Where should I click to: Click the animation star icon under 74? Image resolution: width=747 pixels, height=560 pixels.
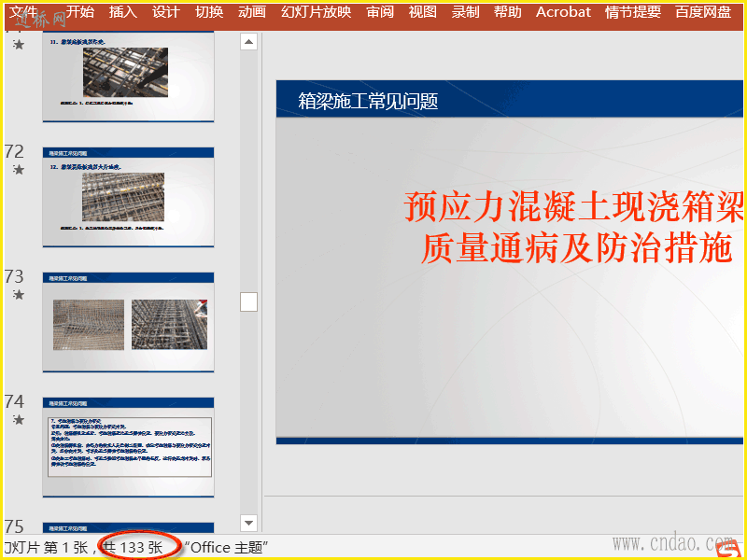pos(18,419)
